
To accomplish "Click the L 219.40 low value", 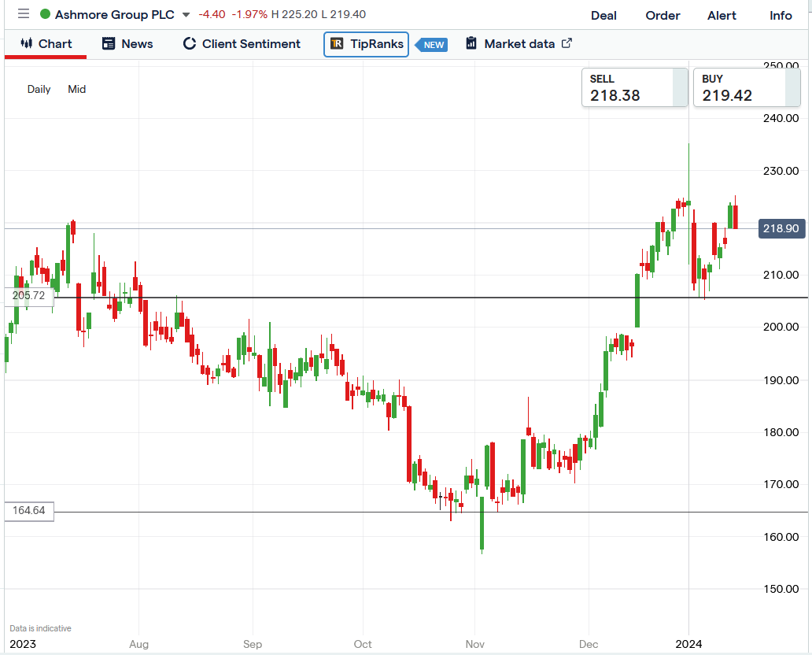I will [343, 14].
